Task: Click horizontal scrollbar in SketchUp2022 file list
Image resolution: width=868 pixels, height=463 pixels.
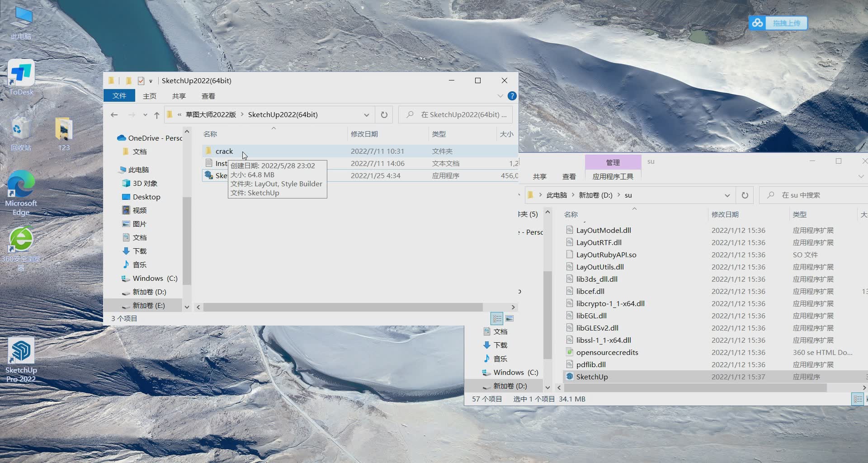Action: 343,307
